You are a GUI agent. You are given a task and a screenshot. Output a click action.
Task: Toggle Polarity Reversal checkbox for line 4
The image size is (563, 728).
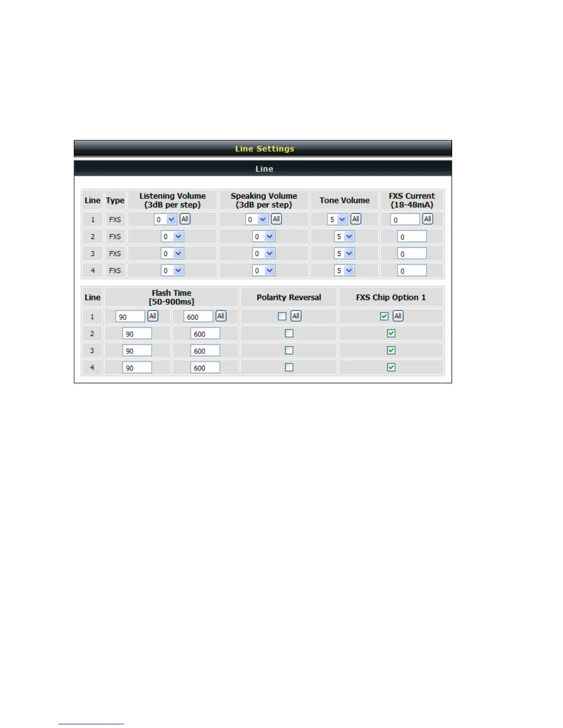(289, 367)
